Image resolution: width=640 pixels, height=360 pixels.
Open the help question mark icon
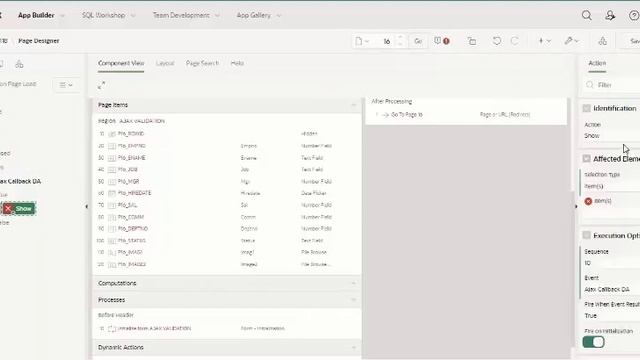coord(634,16)
